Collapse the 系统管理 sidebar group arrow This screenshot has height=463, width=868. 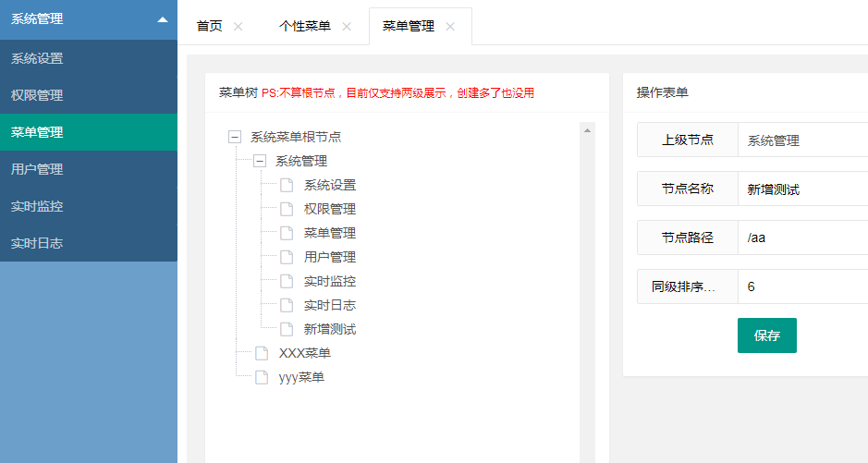(162, 19)
